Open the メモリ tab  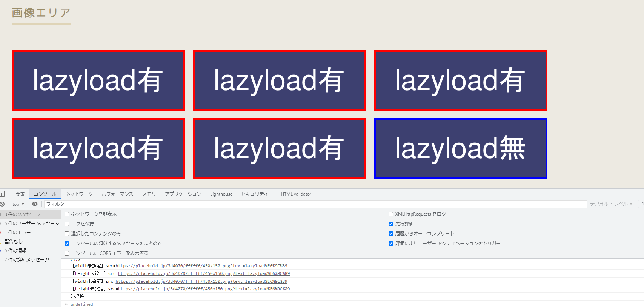pyautogui.click(x=149, y=194)
